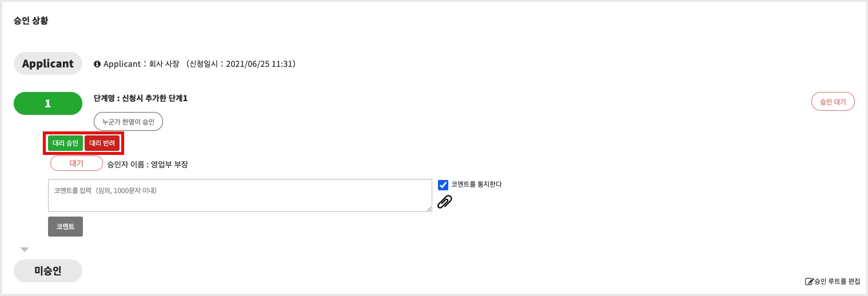Click the red-outlined 대기 status pill
The image size is (868, 296).
(x=76, y=163)
